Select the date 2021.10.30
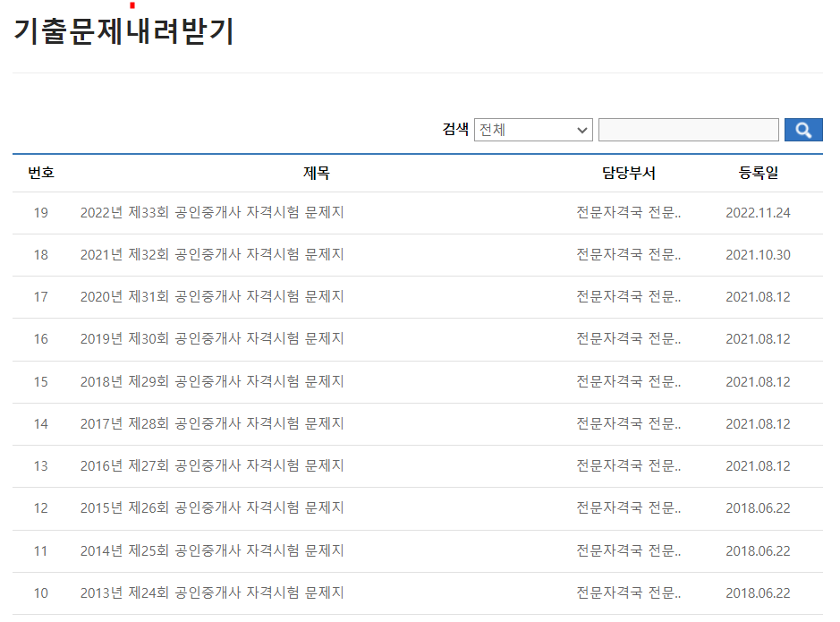Screen dimensions: 840x622 pyautogui.click(x=758, y=254)
